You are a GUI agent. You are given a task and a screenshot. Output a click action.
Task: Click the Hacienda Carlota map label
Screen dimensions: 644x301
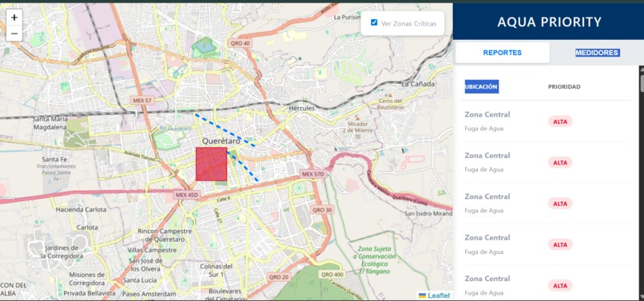tap(81, 209)
